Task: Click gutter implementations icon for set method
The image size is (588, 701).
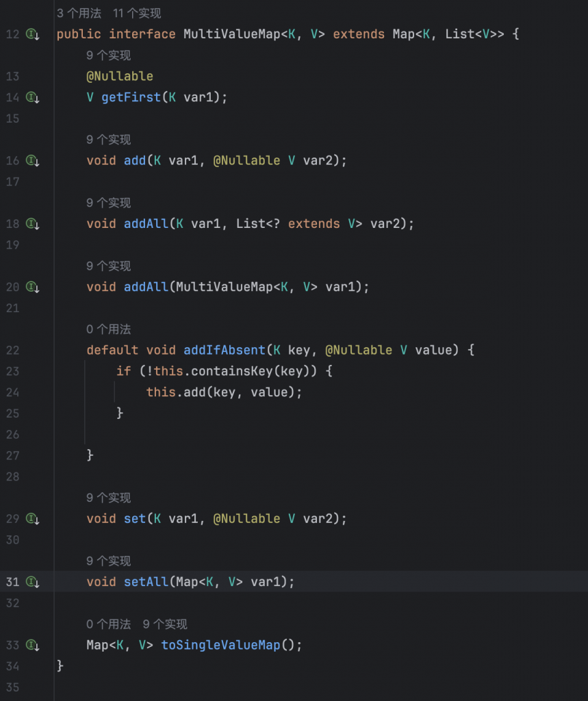Action: 32,519
